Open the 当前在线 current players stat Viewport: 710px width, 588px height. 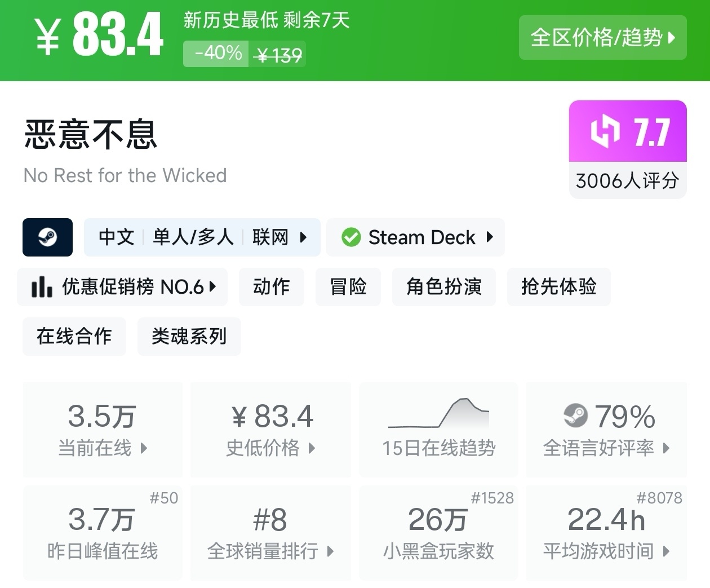(x=103, y=430)
